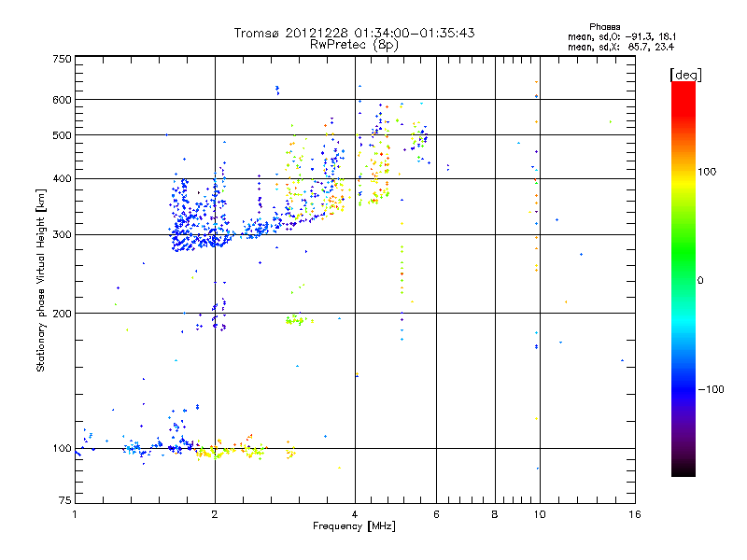Click the x-axis tick label '2'
The height and width of the screenshot is (560, 747).
click(215, 514)
